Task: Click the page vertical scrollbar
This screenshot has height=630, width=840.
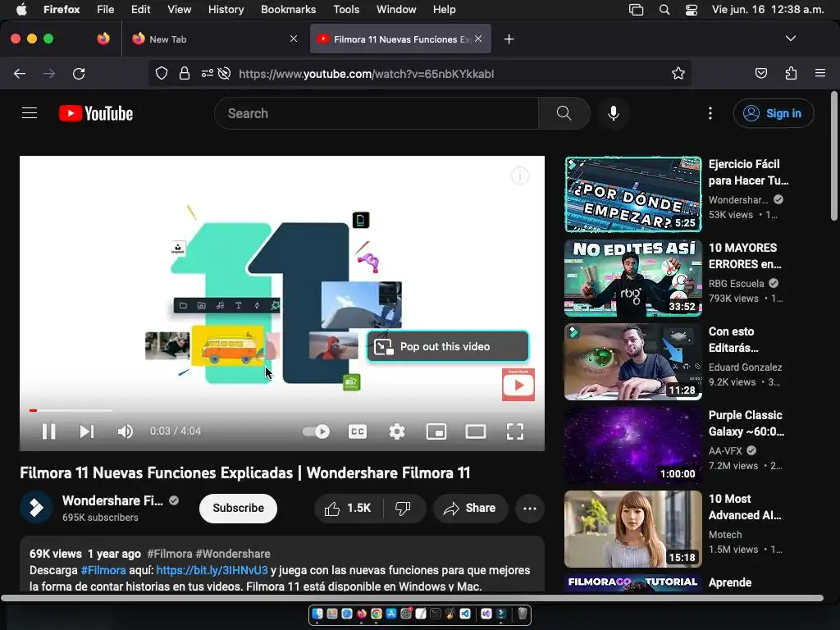Action: [833, 155]
